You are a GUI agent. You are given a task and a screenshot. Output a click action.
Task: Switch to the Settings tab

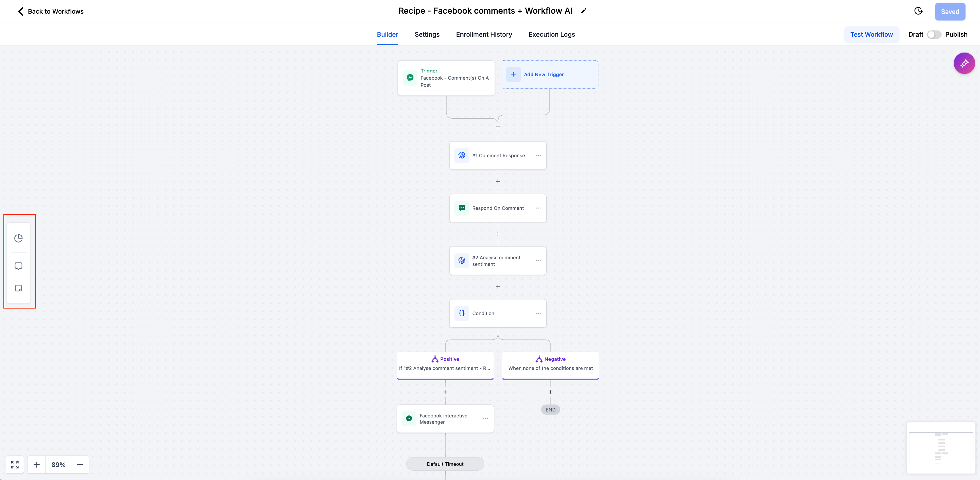(427, 34)
